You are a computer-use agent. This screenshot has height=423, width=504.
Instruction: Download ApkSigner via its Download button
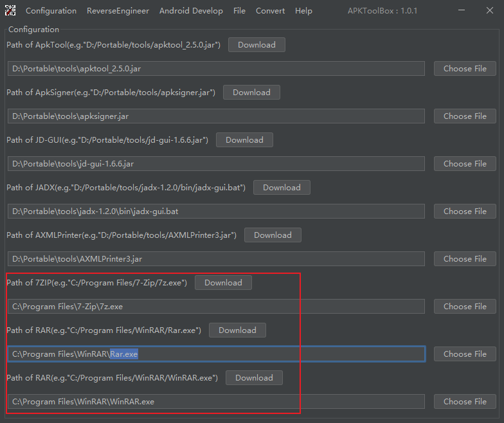[x=251, y=93]
